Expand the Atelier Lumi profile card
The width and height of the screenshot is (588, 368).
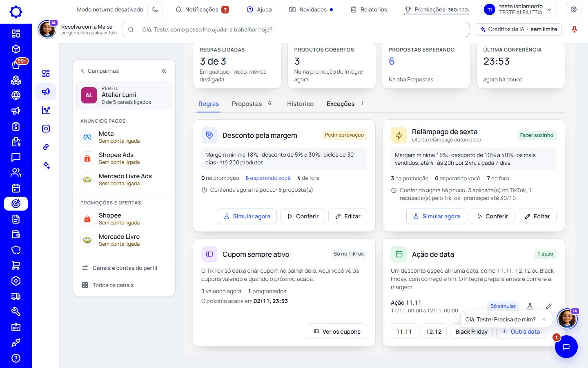click(x=124, y=95)
